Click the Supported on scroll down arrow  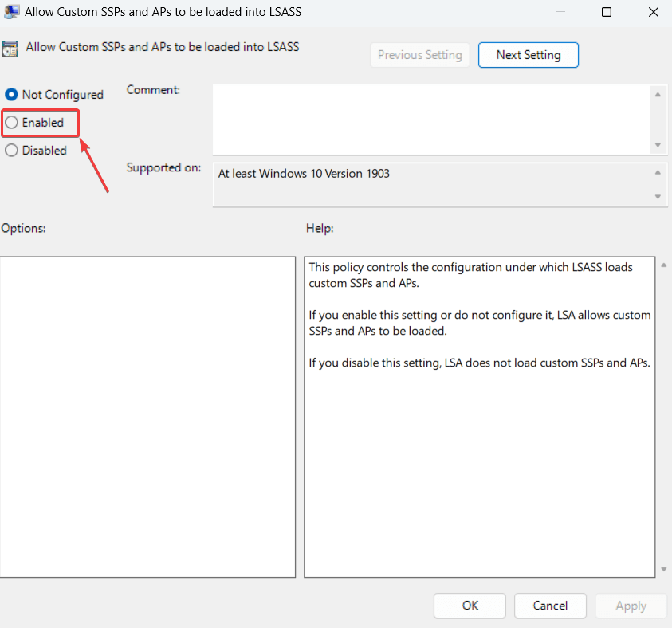coord(658,196)
